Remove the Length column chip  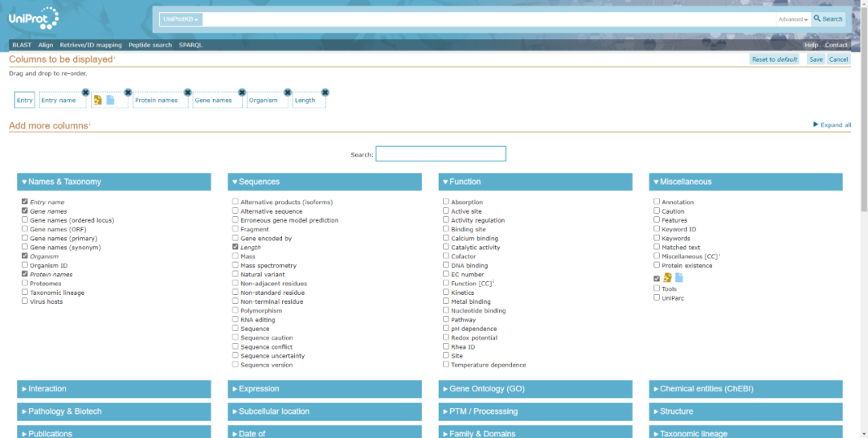tap(325, 92)
